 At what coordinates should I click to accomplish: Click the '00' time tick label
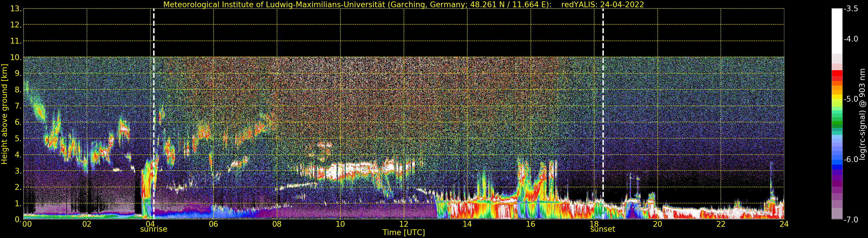point(27,224)
